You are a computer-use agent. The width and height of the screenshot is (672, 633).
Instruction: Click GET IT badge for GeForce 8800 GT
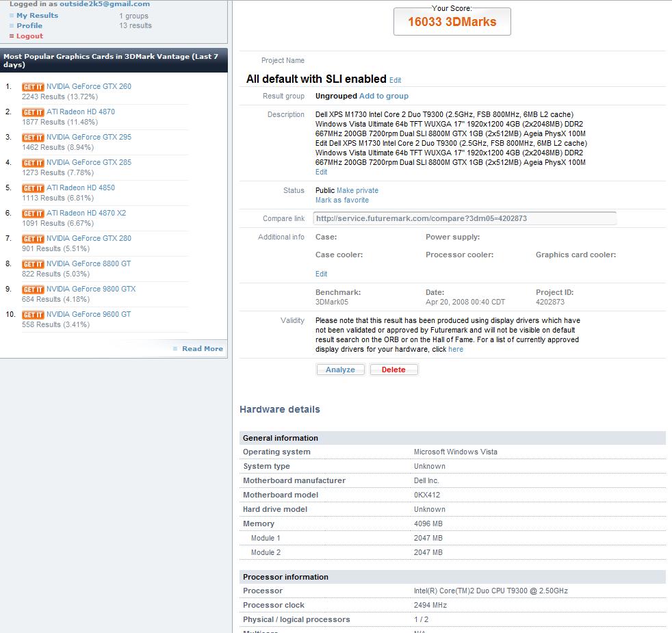click(x=33, y=264)
